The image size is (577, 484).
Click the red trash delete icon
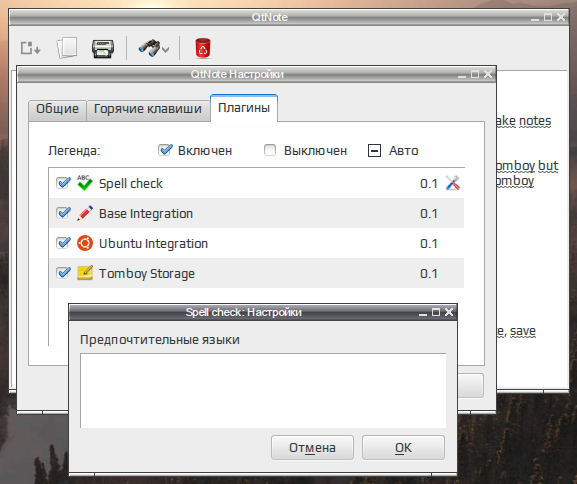[203, 48]
